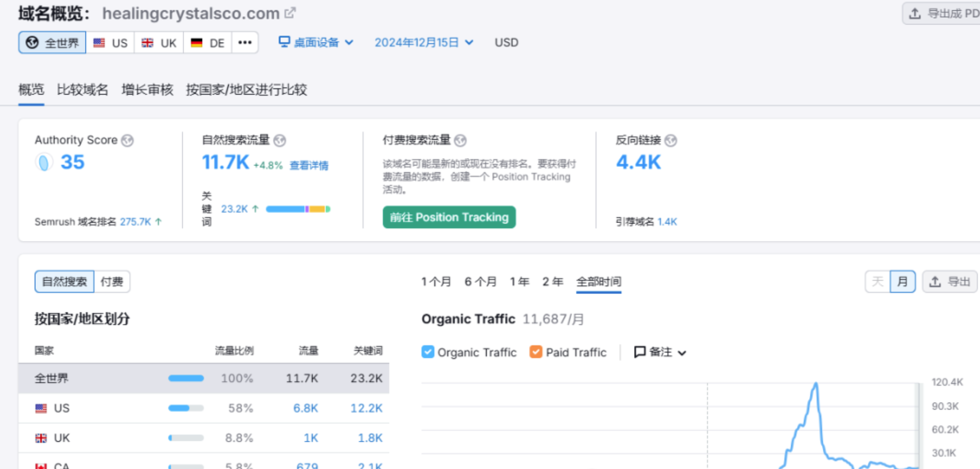Click Semrush domain rank 275.7K
The width and height of the screenshot is (980, 469).
(136, 221)
